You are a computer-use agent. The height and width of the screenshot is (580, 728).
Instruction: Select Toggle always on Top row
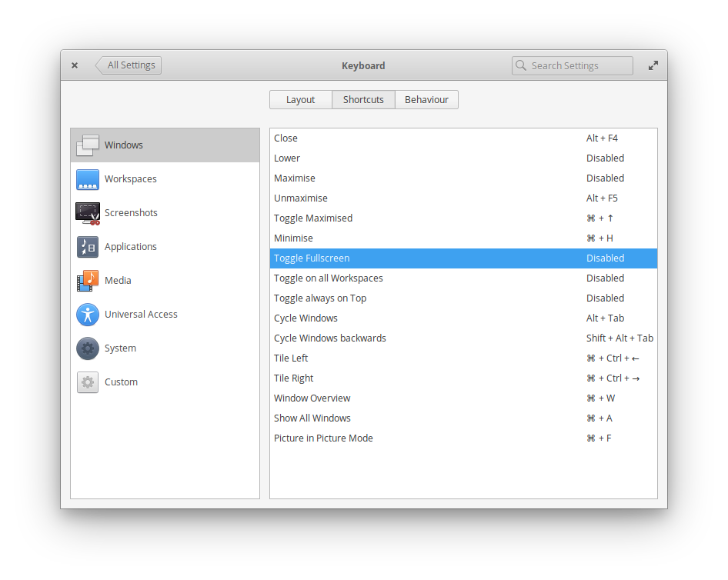[x=463, y=298]
